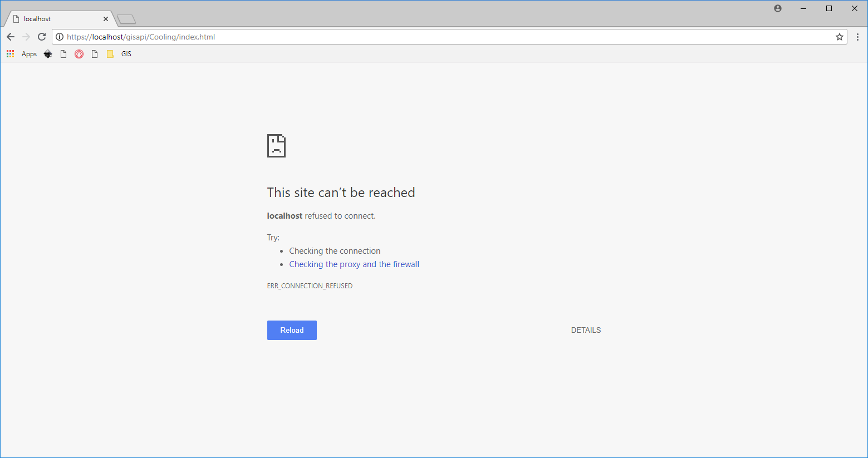Click 'localhost refused to connect.' message

pyautogui.click(x=321, y=216)
